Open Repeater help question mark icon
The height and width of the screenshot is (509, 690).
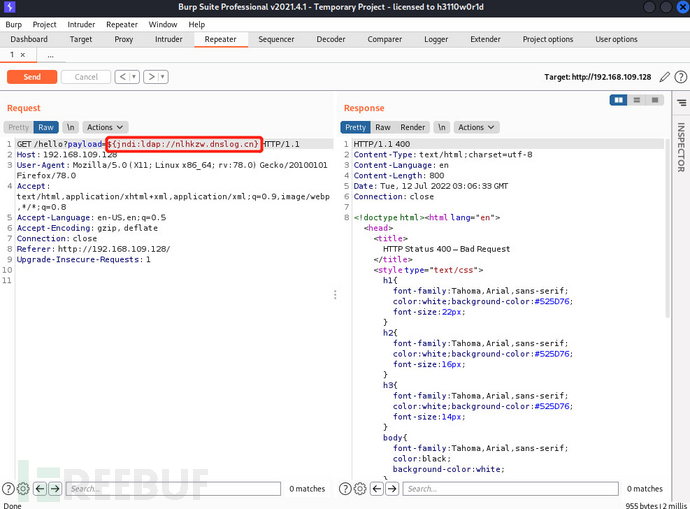681,77
